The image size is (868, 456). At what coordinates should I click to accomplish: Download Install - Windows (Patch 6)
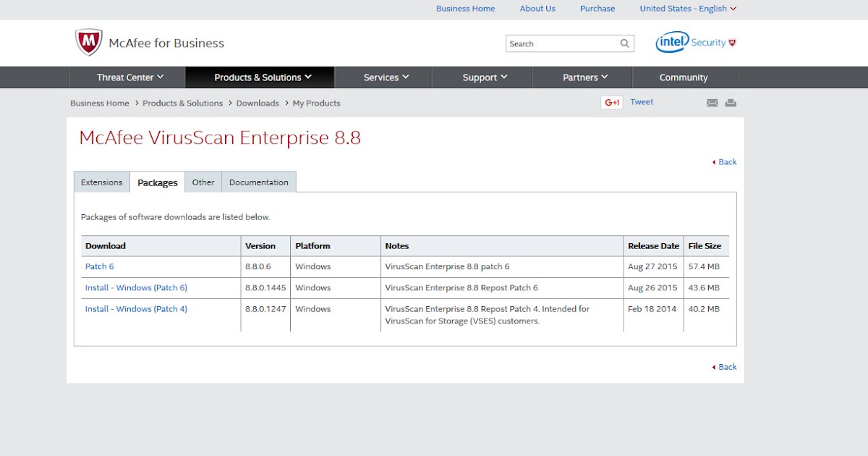click(136, 287)
